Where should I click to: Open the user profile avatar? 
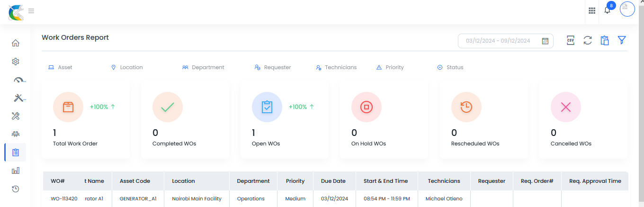click(x=627, y=9)
